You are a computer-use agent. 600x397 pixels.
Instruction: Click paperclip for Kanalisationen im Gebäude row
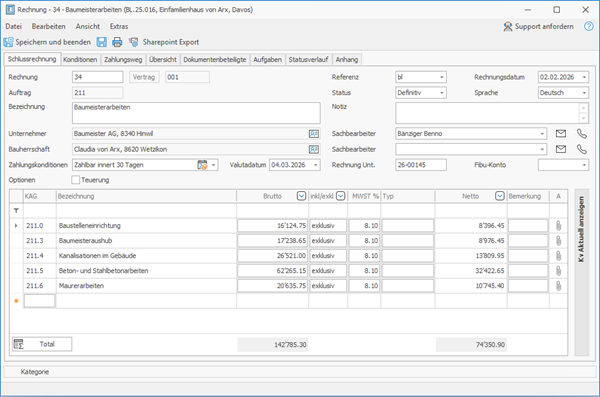[x=558, y=256]
